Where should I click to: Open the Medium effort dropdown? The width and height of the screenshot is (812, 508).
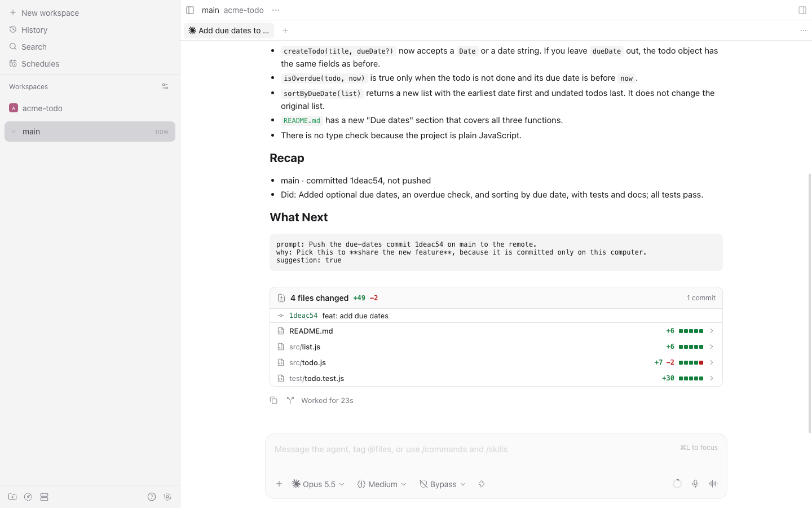(382, 484)
